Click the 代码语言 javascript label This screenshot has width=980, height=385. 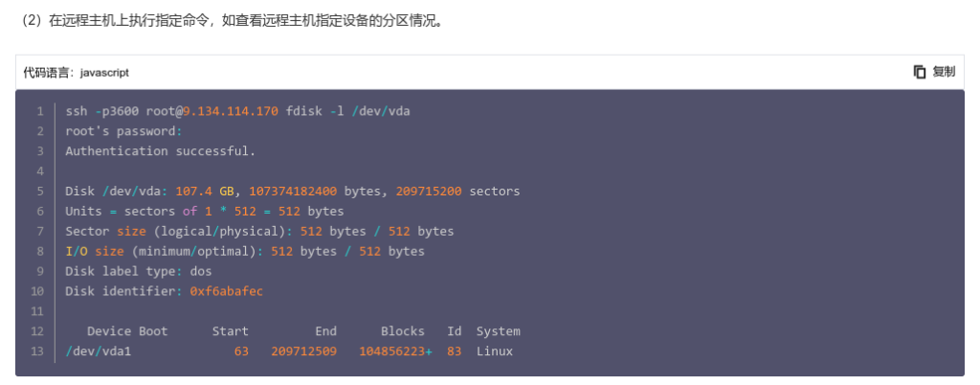click(77, 73)
